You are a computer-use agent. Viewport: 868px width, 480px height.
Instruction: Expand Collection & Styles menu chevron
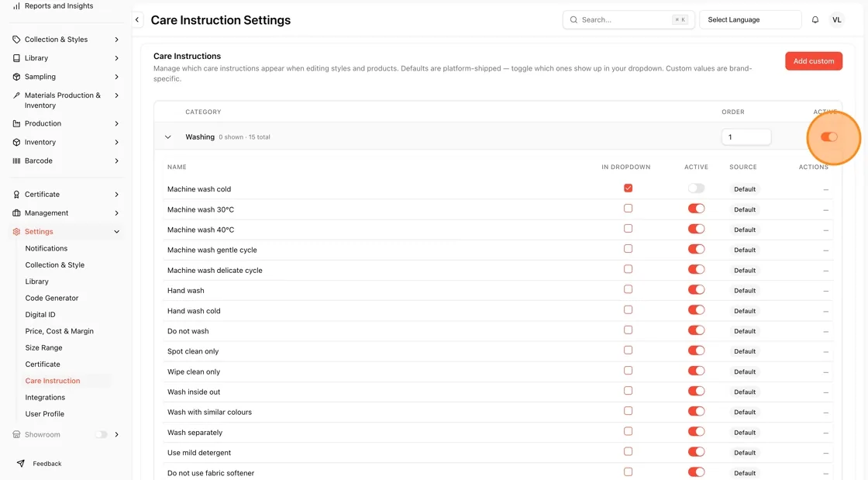[x=117, y=40]
